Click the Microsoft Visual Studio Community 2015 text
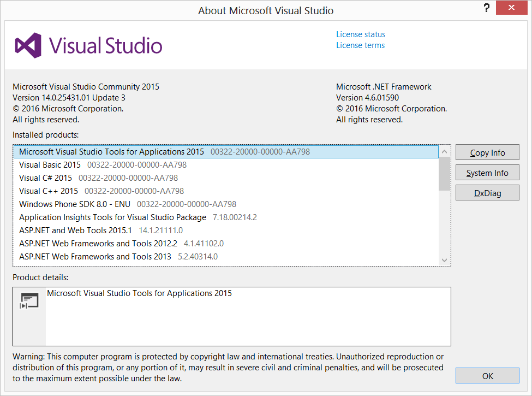Viewport: 532px width, 396px height. [86, 87]
